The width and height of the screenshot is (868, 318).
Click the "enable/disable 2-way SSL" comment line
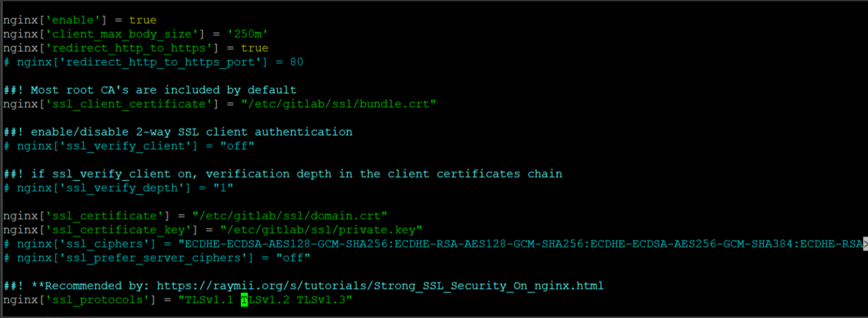(178, 132)
